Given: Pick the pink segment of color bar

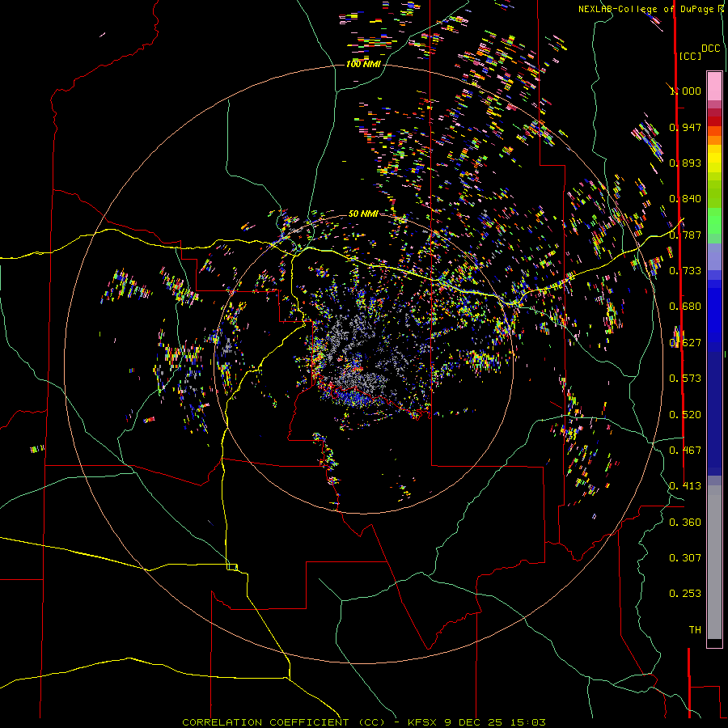Looking at the screenshot, I should [x=714, y=87].
